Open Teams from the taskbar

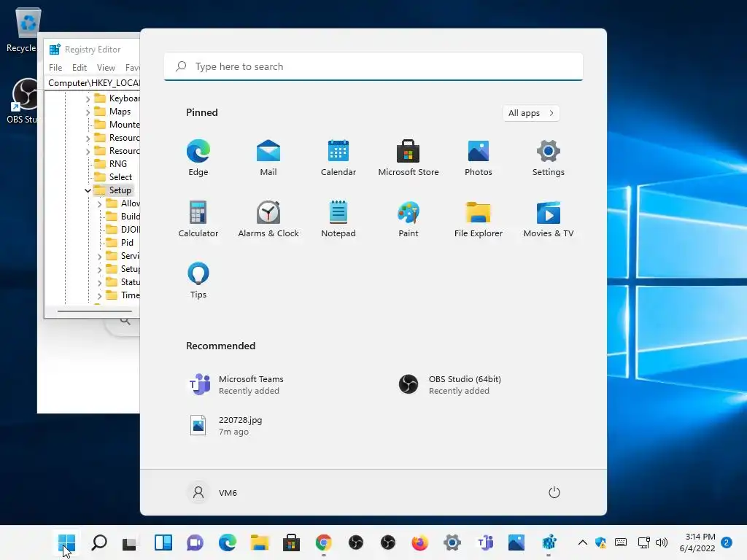(485, 542)
